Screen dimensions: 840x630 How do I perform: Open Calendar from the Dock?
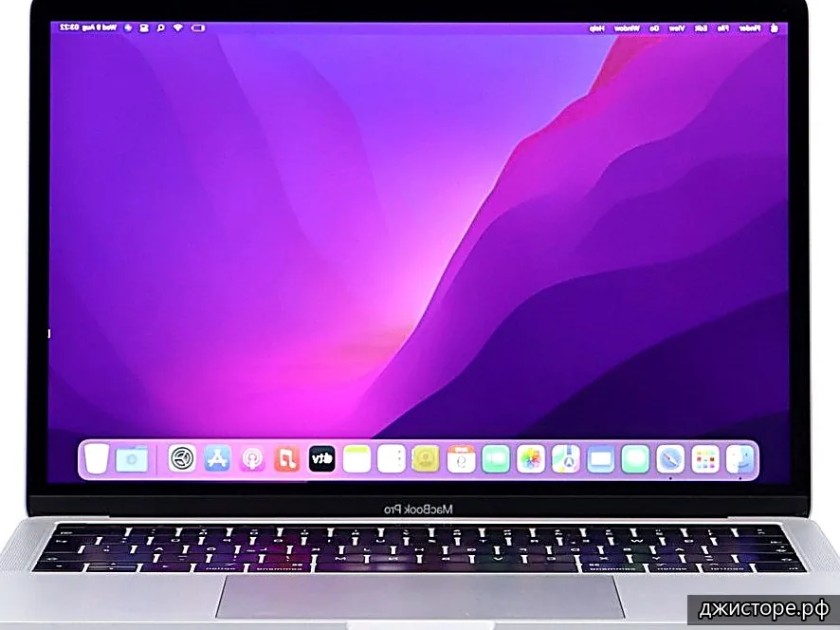[x=462, y=459]
